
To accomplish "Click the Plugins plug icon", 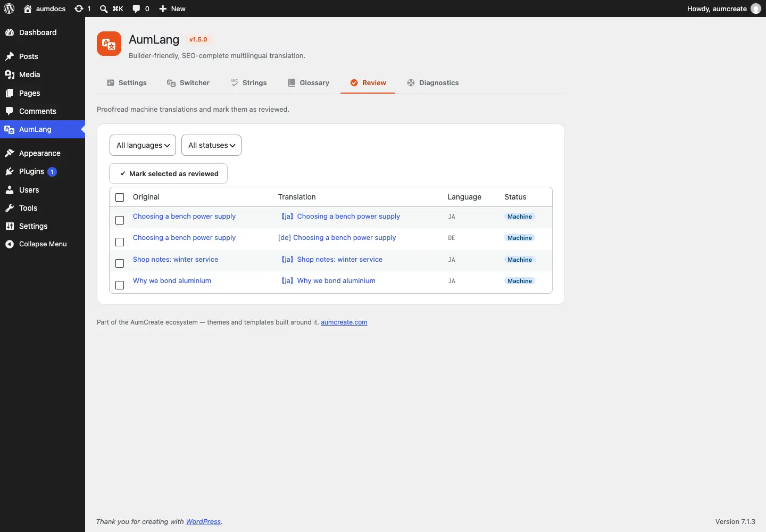I will pos(10,171).
